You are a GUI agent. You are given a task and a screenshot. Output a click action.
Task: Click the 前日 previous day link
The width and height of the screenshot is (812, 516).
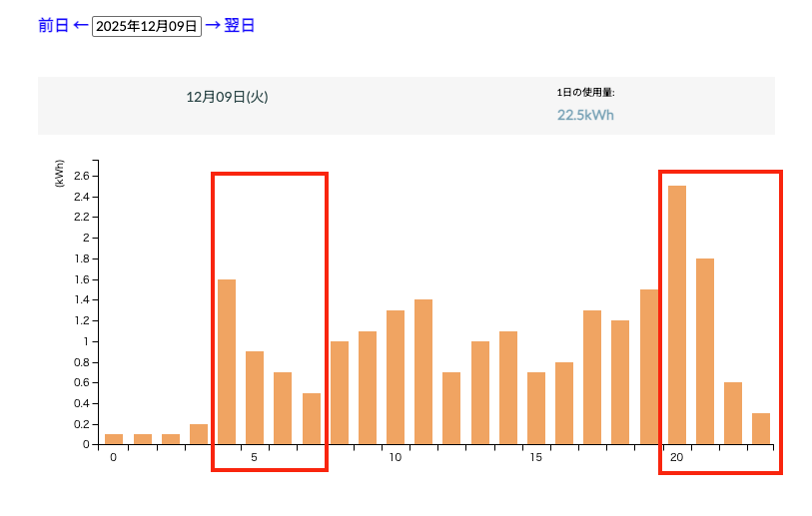click(53, 25)
